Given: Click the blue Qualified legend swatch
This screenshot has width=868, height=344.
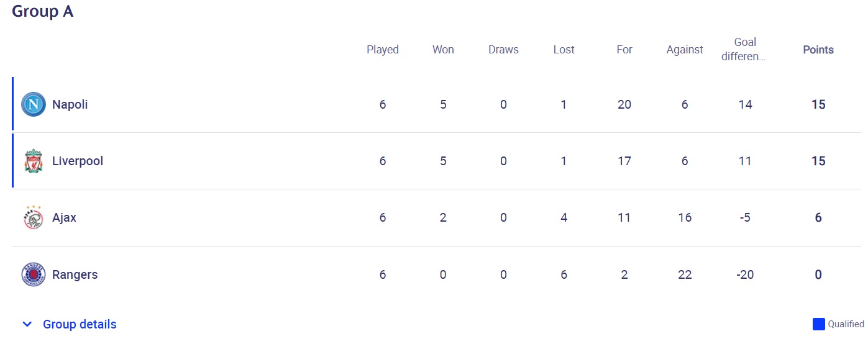Looking at the screenshot, I should coord(818,324).
